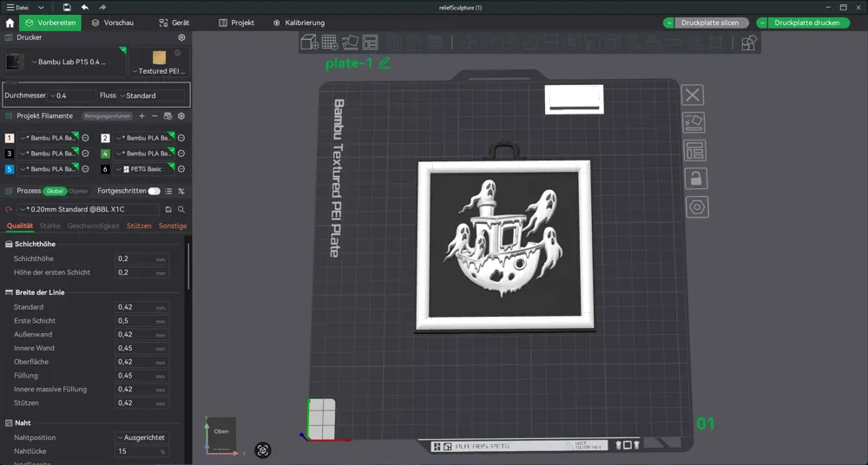Remove PETG Basic filament 6 minus circle
The image size is (868, 465).
click(181, 169)
